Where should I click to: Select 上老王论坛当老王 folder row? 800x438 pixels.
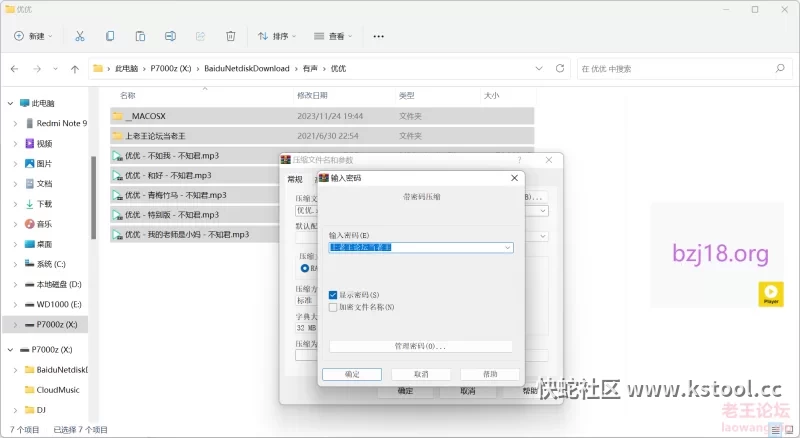click(x=322, y=136)
